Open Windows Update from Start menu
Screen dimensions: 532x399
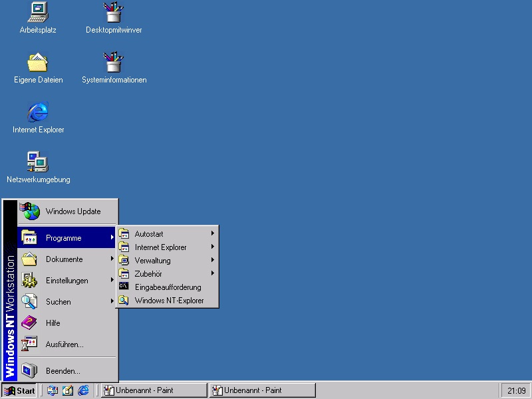click(x=66, y=211)
